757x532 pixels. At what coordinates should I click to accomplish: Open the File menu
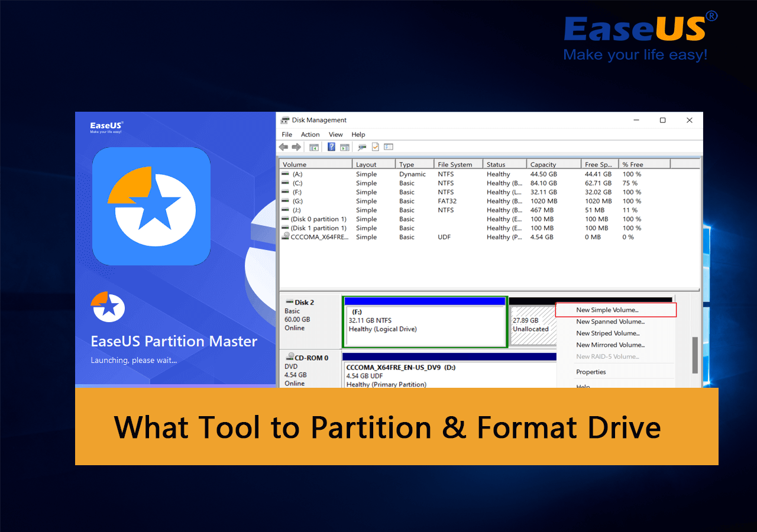[287, 134]
